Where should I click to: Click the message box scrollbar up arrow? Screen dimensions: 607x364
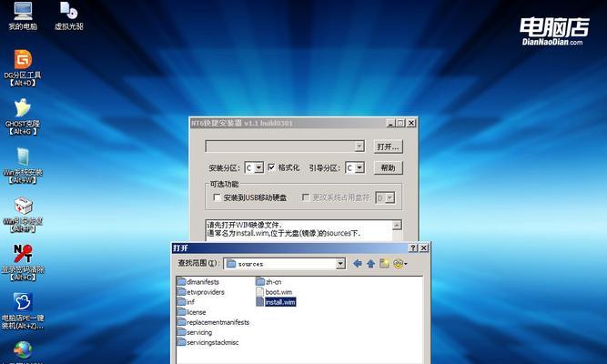click(397, 225)
